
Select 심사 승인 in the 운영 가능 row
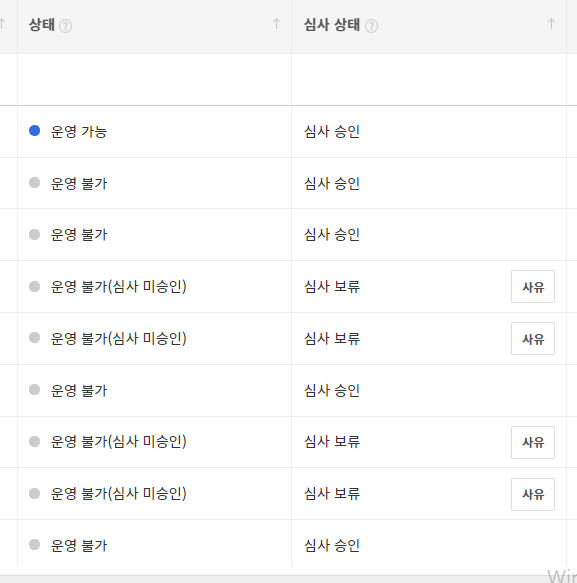(x=332, y=132)
